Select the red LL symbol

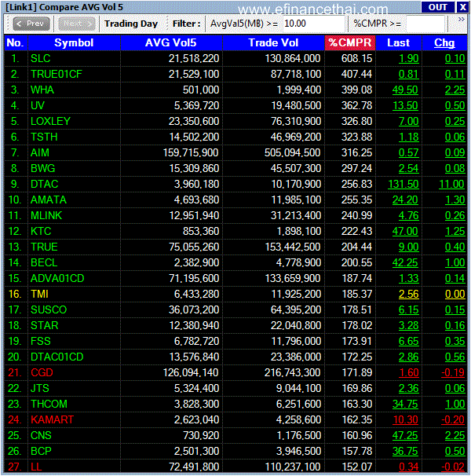(x=36, y=467)
